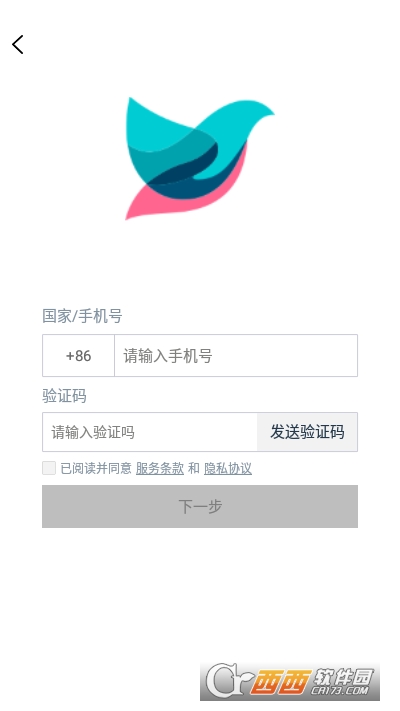Focus the 请输入手机号 phone field
The width and height of the screenshot is (400, 711).
pyautogui.click(x=236, y=356)
